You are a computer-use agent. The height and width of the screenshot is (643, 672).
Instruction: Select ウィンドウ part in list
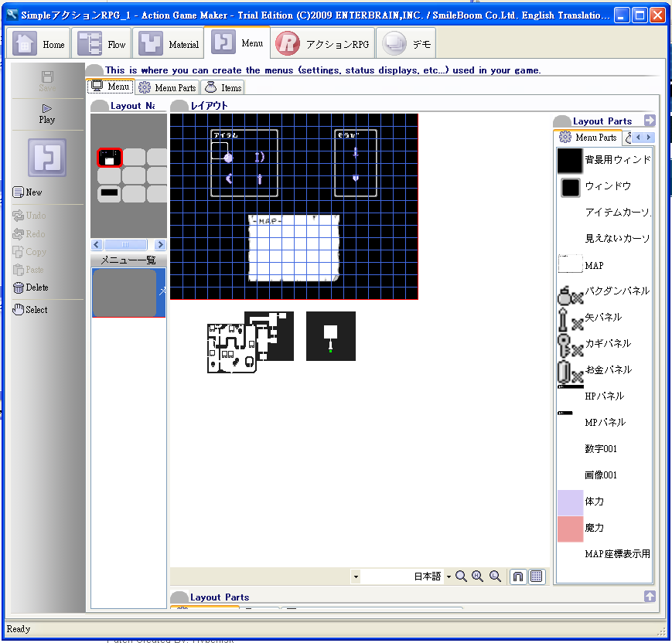tap(604, 186)
